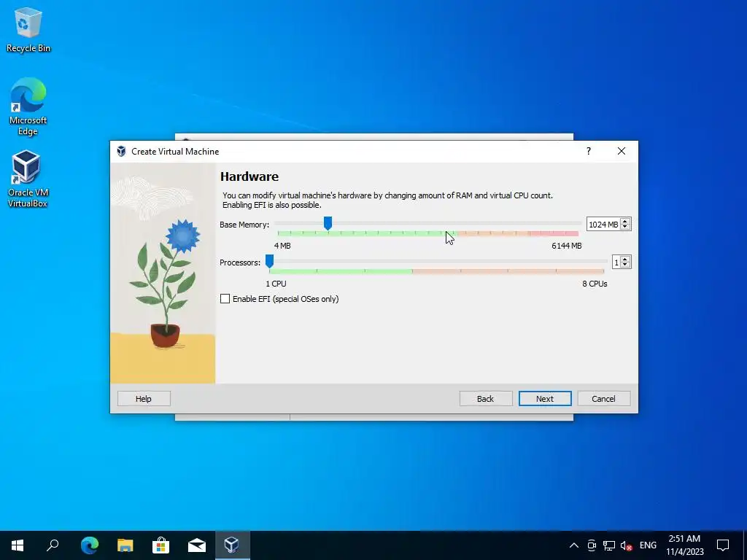Click Next to continue wizard
This screenshot has height=560, width=747.
544,399
